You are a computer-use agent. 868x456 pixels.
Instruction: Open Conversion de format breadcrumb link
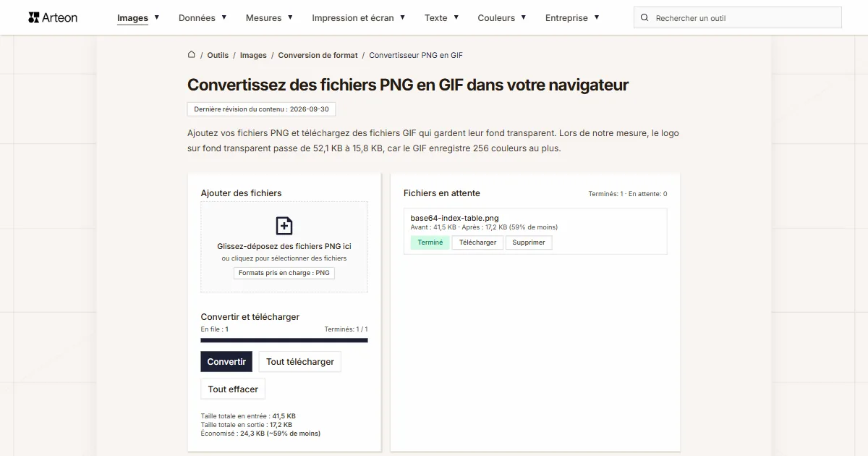318,55
